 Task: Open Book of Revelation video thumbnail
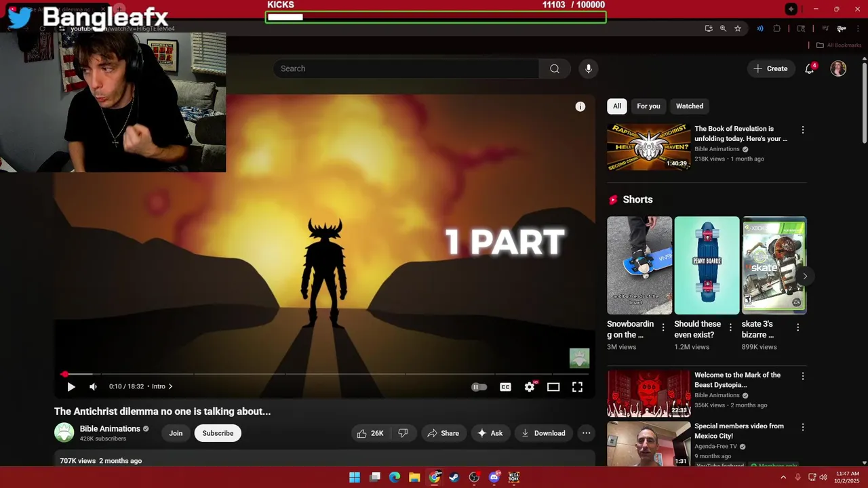point(649,146)
